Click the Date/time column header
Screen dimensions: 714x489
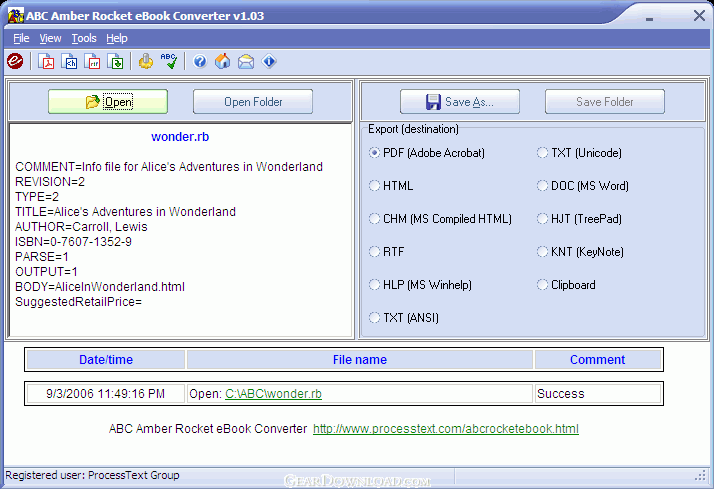click(106, 360)
